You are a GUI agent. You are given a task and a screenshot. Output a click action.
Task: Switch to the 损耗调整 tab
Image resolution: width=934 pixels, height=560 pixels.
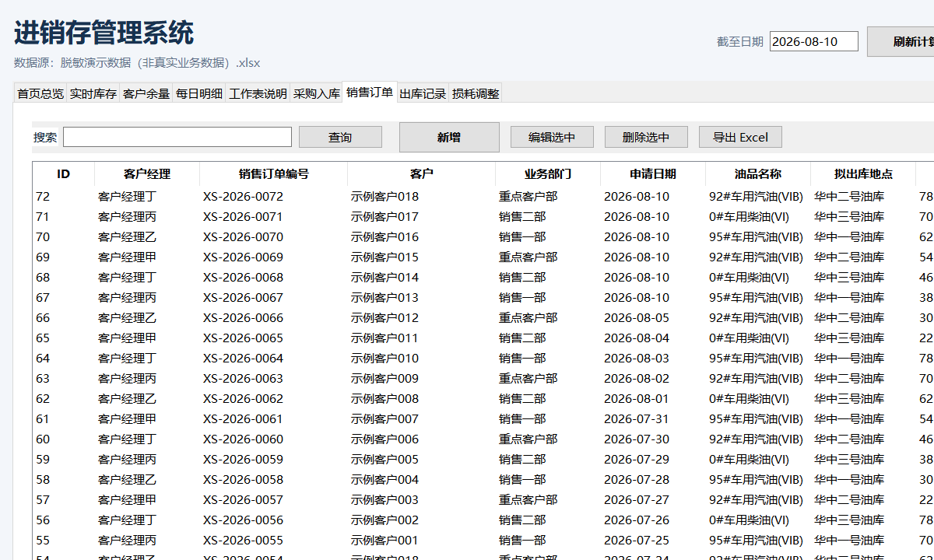pos(476,93)
